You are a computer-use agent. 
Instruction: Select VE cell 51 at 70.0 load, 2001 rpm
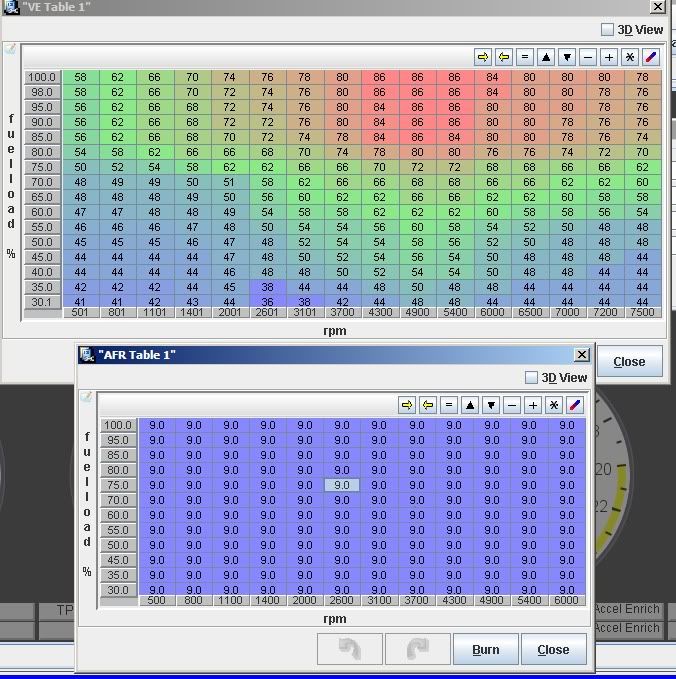[230, 182]
